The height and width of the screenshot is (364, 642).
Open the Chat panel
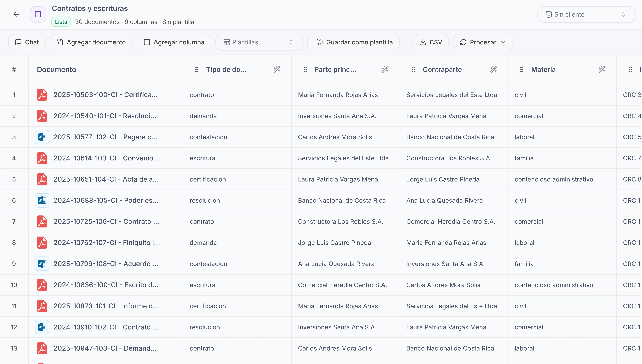coord(27,42)
